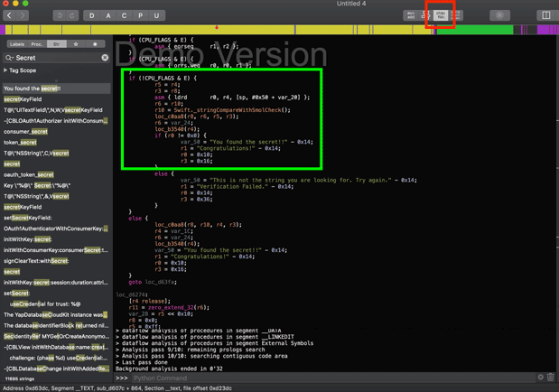Switch to control flow graph view icon
559x392 pixels.
coord(425,15)
